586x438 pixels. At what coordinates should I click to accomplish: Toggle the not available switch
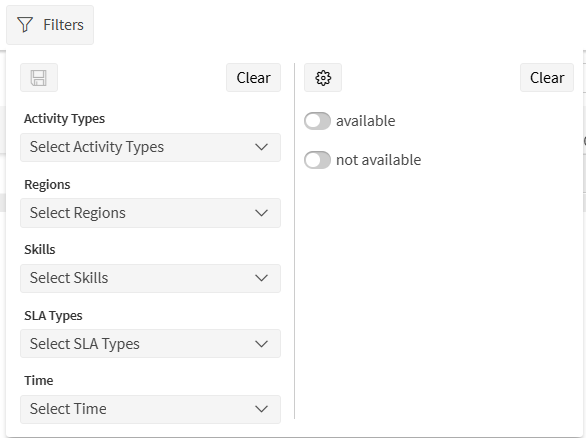tap(317, 160)
